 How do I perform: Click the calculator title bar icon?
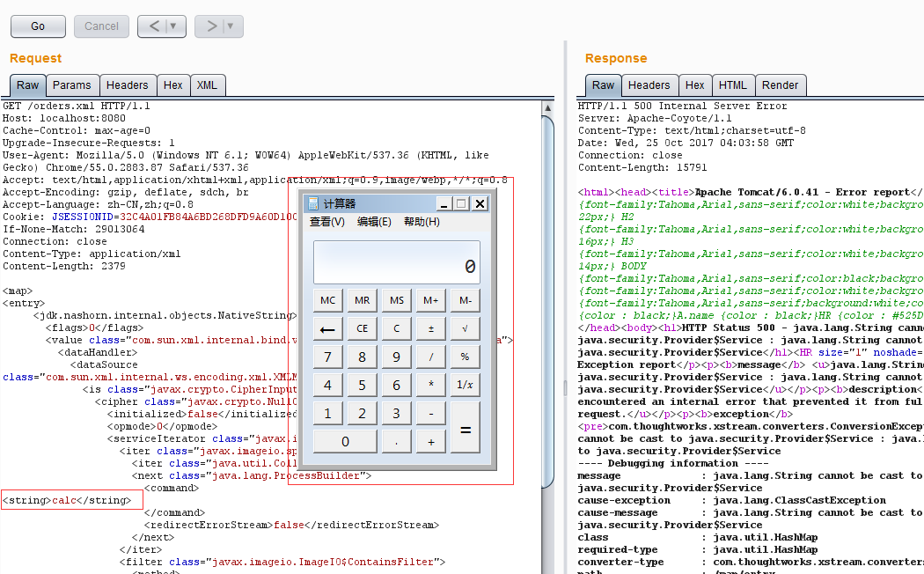pyautogui.click(x=313, y=204)
